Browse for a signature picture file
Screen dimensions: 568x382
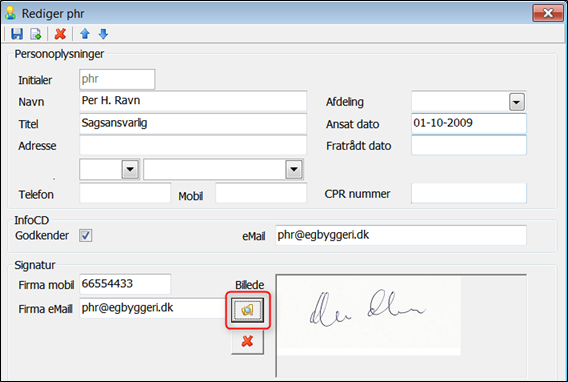tap(247, 310)
